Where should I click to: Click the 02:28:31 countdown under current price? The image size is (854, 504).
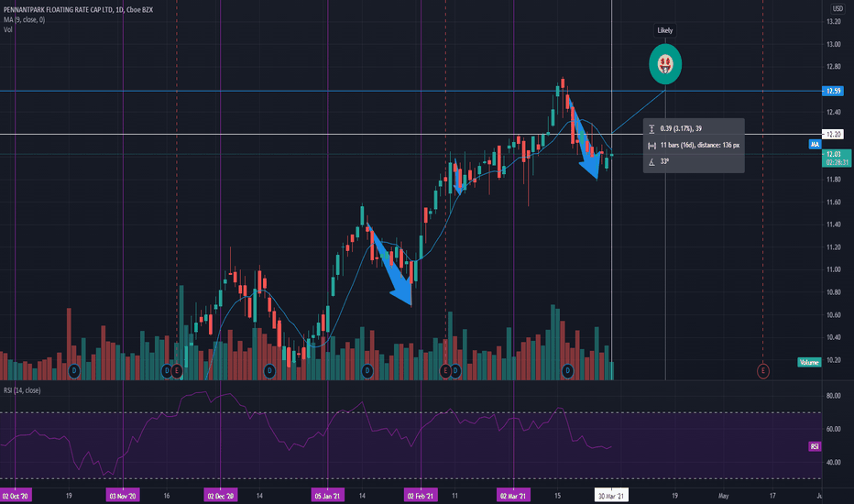pos(836,162)
